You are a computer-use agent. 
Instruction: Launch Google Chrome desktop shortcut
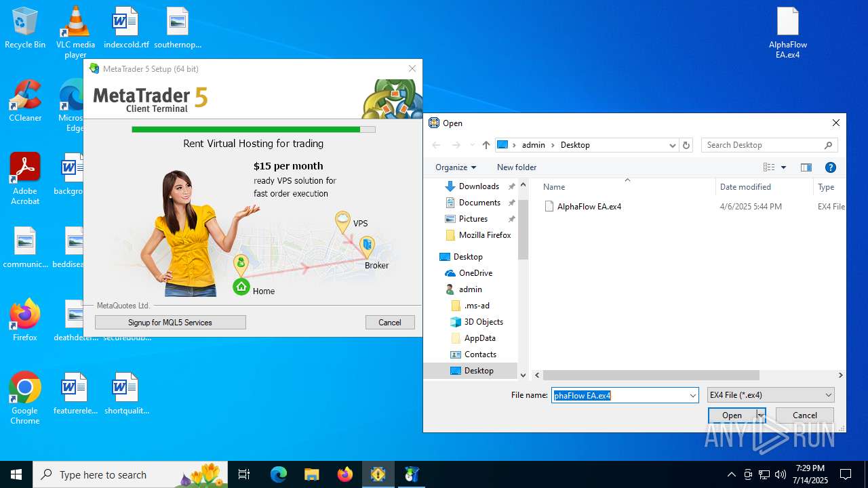[x=25, y=399]
